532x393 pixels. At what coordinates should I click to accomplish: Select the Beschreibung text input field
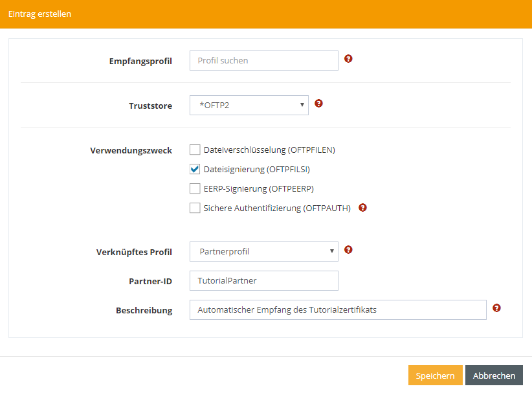337,309
